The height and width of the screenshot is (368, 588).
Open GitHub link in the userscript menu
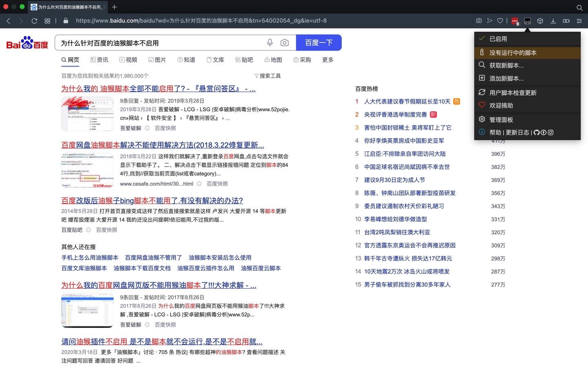pyautogui.click(x=537, y=132)
